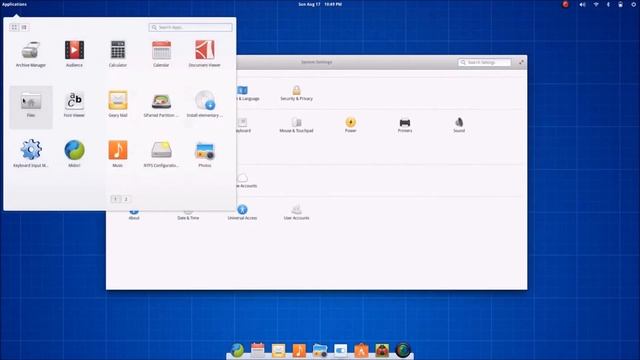Switch the launcher to grid view
Viewport: 640px width, 360px height.
14,27
